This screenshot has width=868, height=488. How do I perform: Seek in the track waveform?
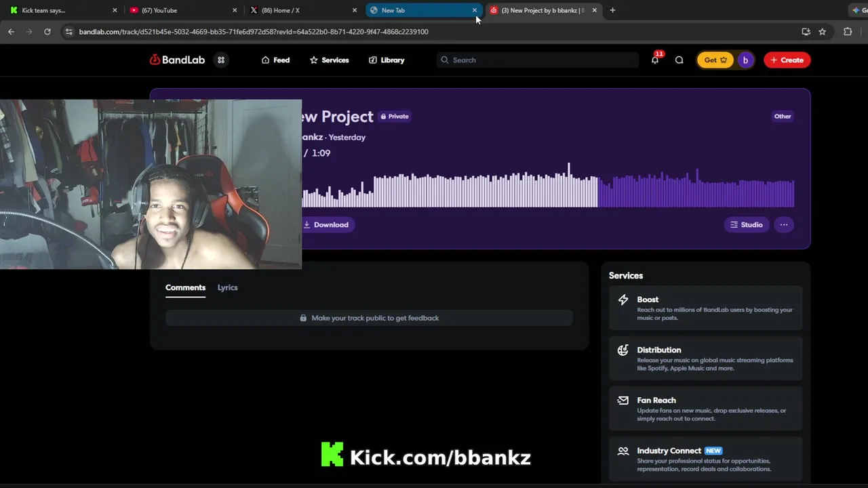click(x=548, y=185)
